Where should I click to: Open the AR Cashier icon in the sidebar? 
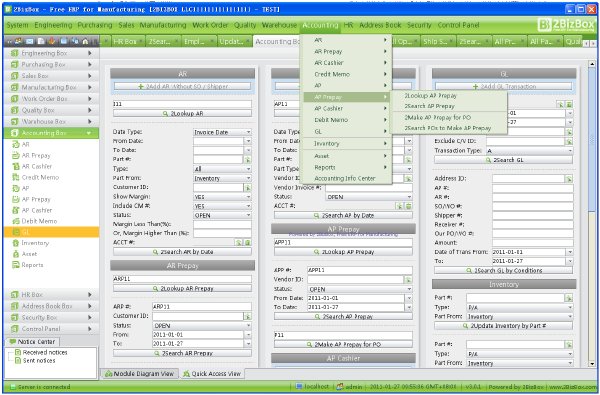(x=16, y=166)
